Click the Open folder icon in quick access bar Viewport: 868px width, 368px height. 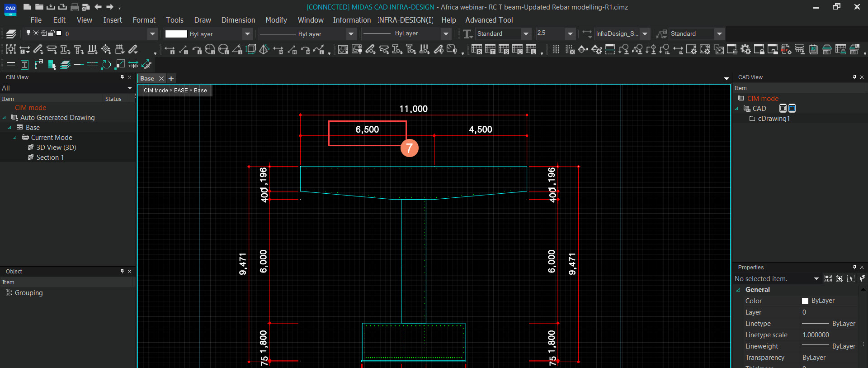pyautogui.click(x=39, y=7)
